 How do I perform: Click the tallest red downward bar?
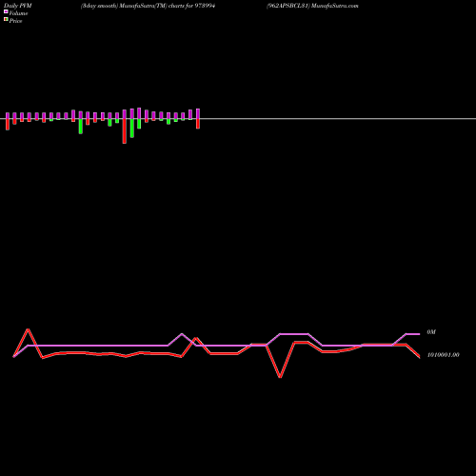[x=125, y=131]
